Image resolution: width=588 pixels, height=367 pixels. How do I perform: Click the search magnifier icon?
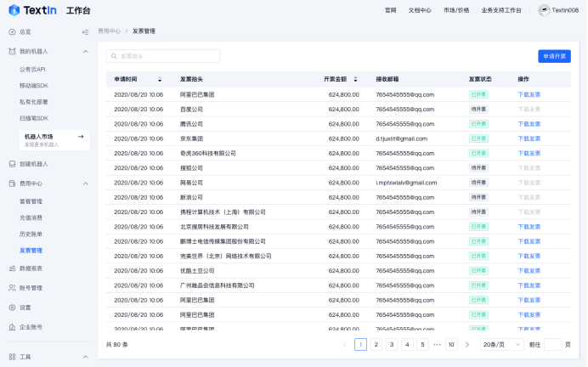114,56
